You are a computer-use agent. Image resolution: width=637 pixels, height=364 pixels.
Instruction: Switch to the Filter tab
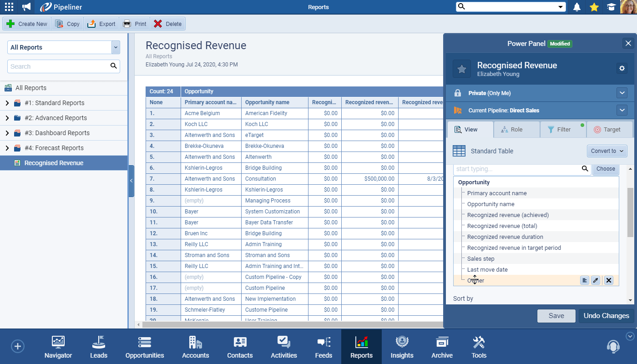coord(563,130)
